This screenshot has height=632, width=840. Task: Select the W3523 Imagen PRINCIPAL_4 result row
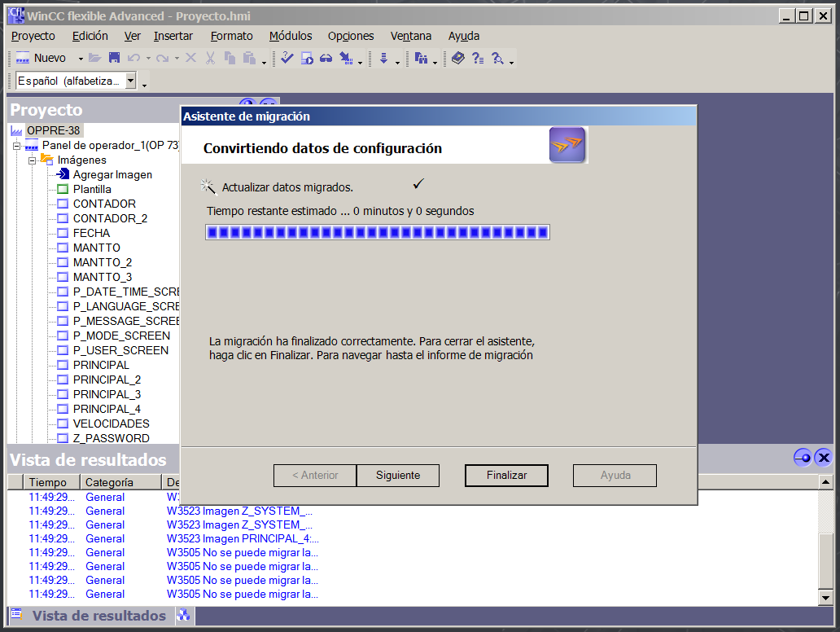coord(243,538)
